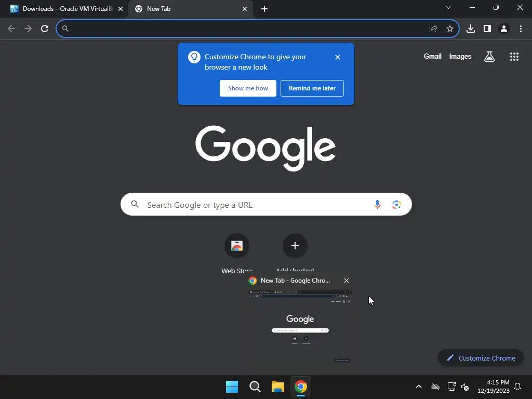Screen dimensions: 532x399
Task: Search by image with Google Lens icon
Action: [x=396, y=205]
